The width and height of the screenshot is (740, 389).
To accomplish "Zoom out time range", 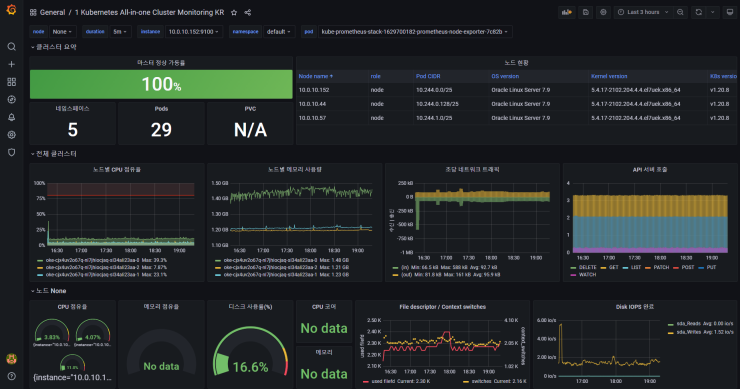I will pos(680,12).
